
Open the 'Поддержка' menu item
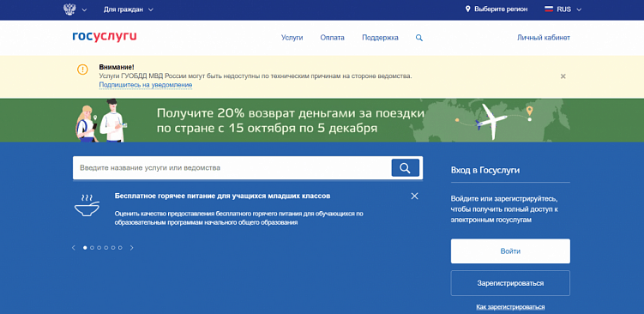click(x=380, y=38)
